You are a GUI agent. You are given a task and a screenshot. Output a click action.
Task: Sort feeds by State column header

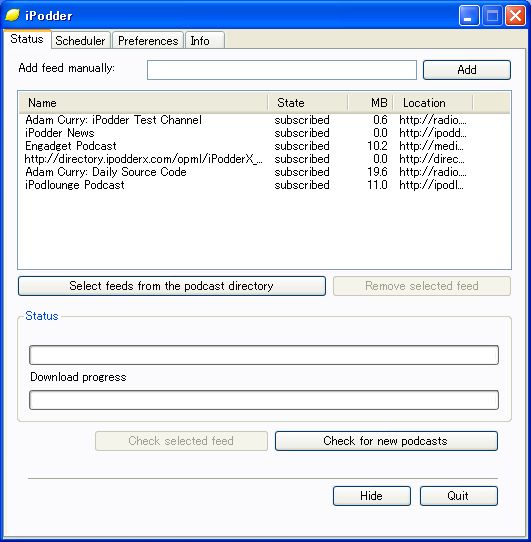[x=308, y=103]
